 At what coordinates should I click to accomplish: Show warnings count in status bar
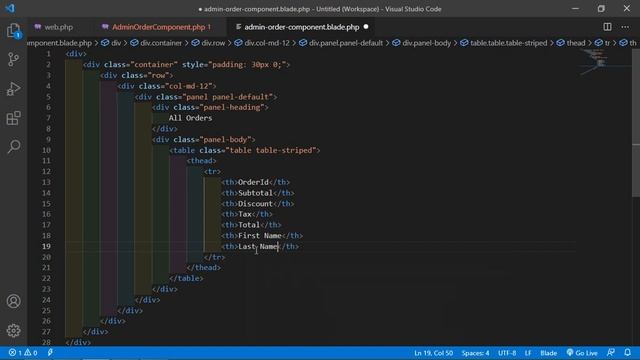click(31, 353)
